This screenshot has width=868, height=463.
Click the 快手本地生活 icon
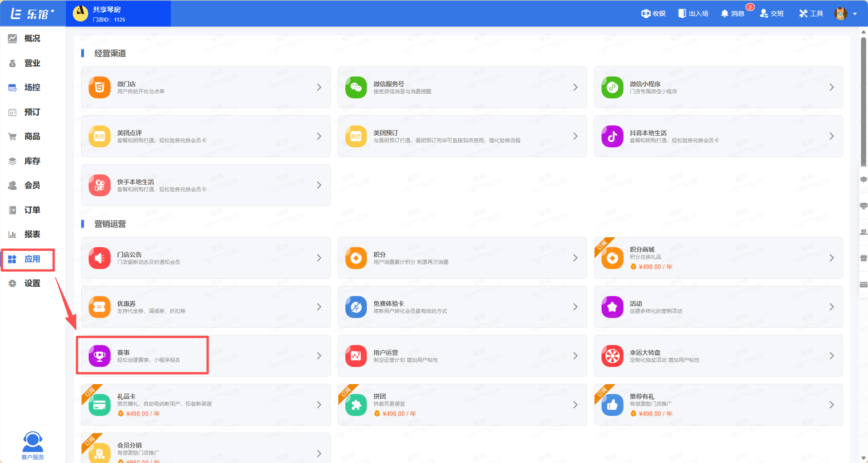[99, 185]
